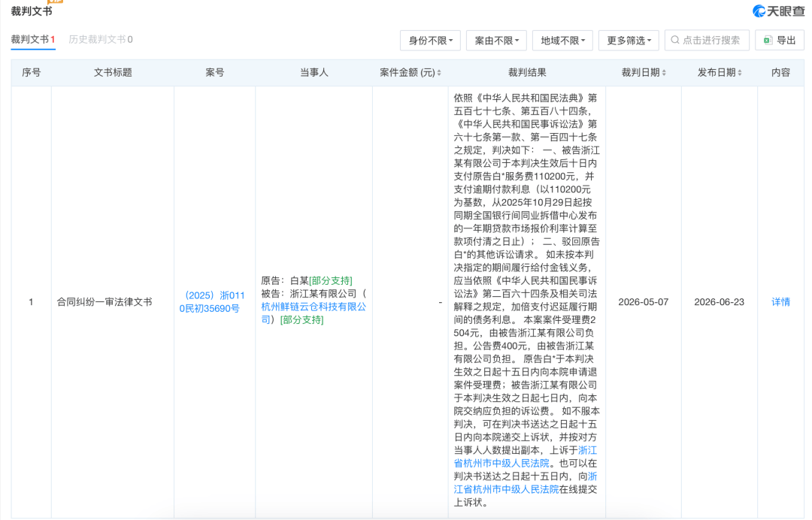Click first 浙江省杭州市中级人民法院 link
This screenshot has width=812, height=520.
[x=525, y=457]
